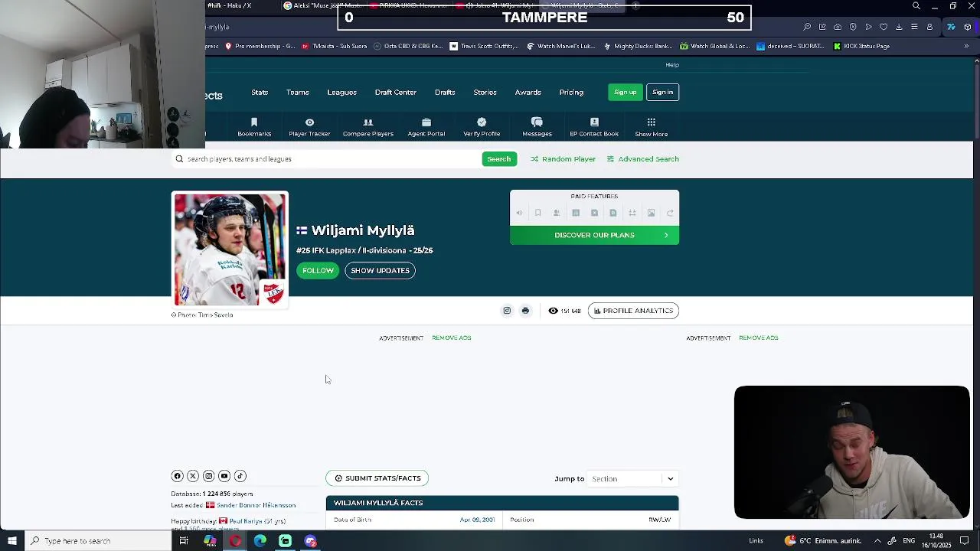Click the Apr 09, 2001 date of birth
Viewport: 980px width, 551px height.
pyautogui.click(x=477, y=520)
